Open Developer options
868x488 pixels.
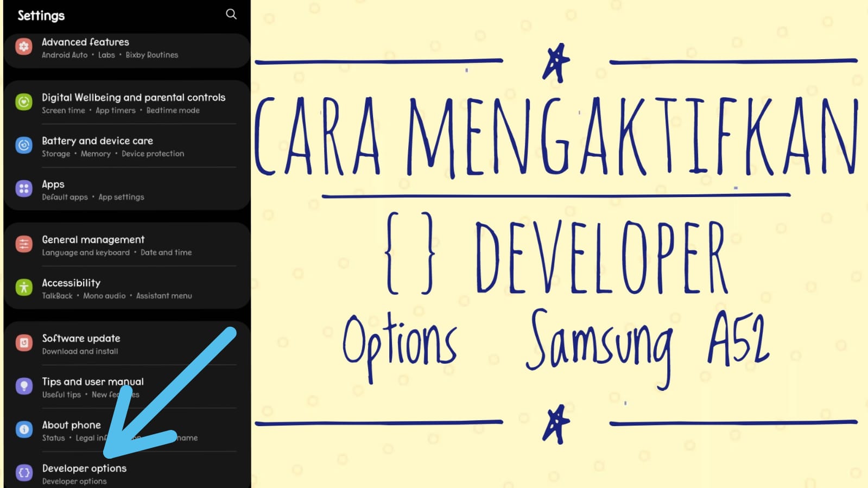(x=127, y=471)
